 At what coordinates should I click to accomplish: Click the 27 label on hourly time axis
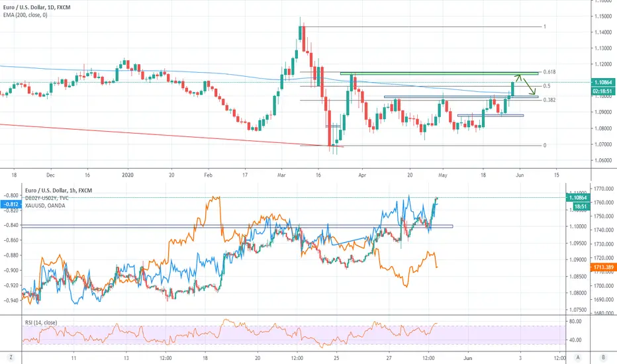point(389,358)
